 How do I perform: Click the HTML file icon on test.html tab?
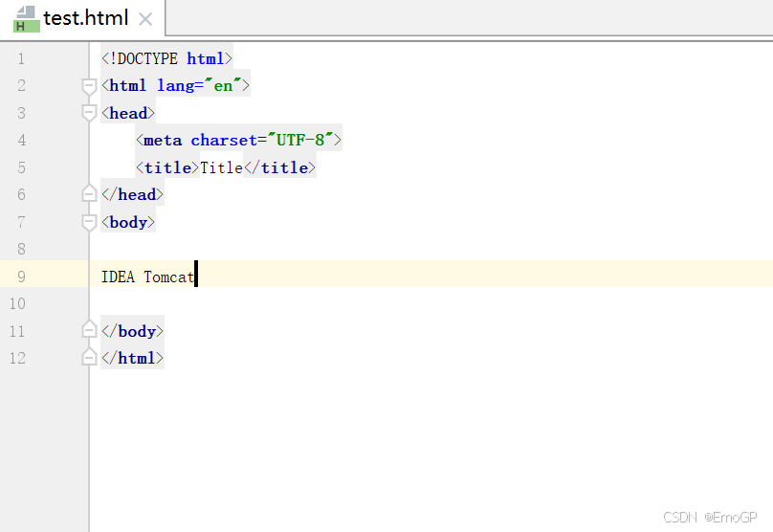(x=26, y=19)
